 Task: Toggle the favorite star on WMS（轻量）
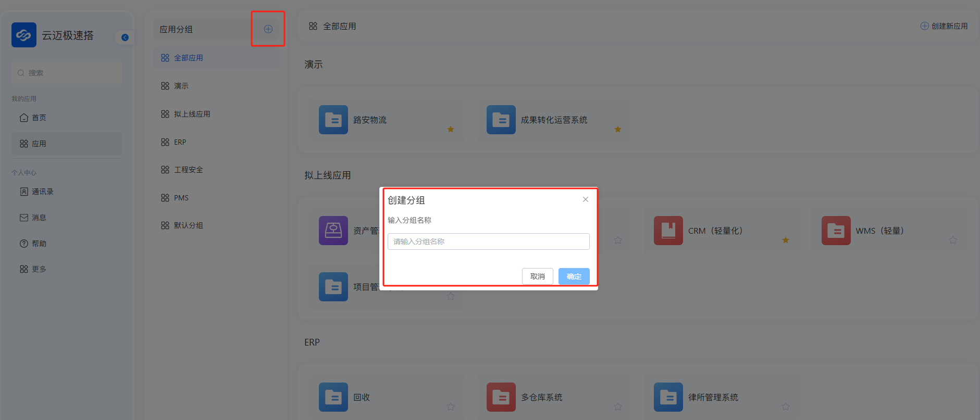952,240
